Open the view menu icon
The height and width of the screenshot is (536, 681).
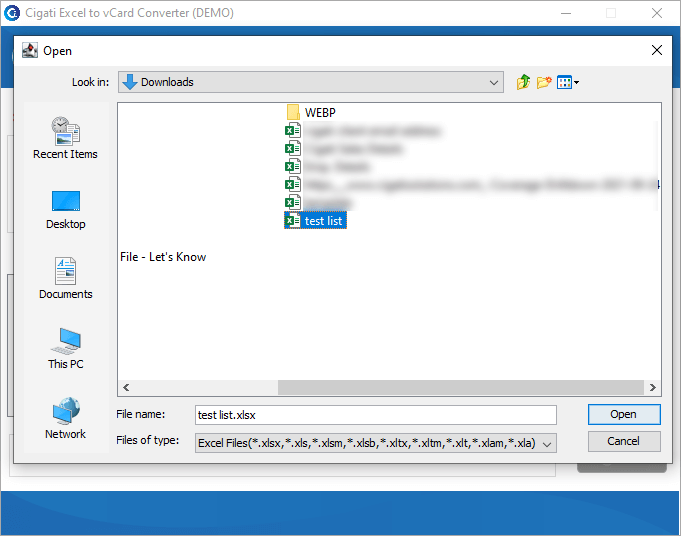[x=568, y=82]
